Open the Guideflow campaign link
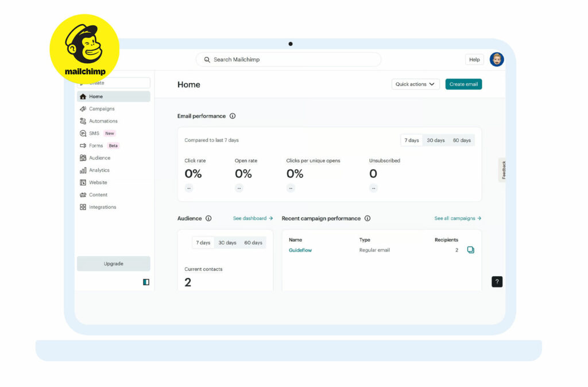Image resolution: width=588 pixels, height=387 pixels. click(x=300, y=250)
